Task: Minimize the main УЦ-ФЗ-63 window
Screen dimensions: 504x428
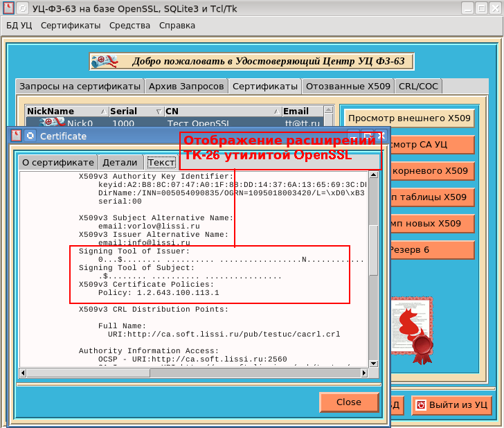Action: click(x=468, y=8)
